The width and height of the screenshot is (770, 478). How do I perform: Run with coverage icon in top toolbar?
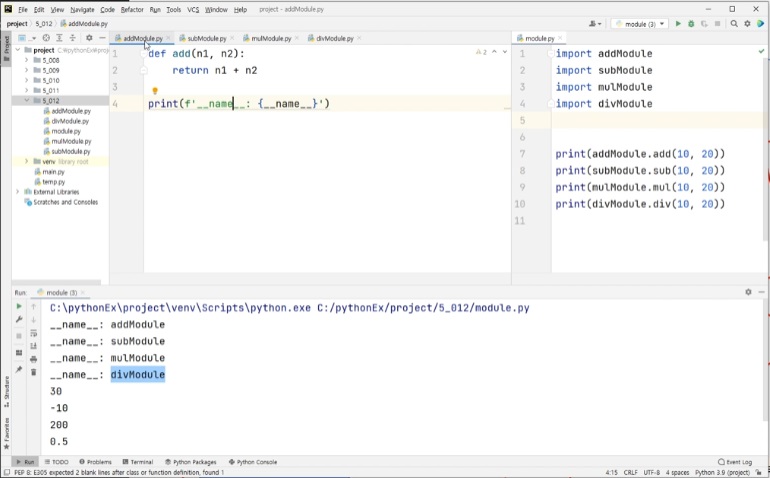pos(704,24)
